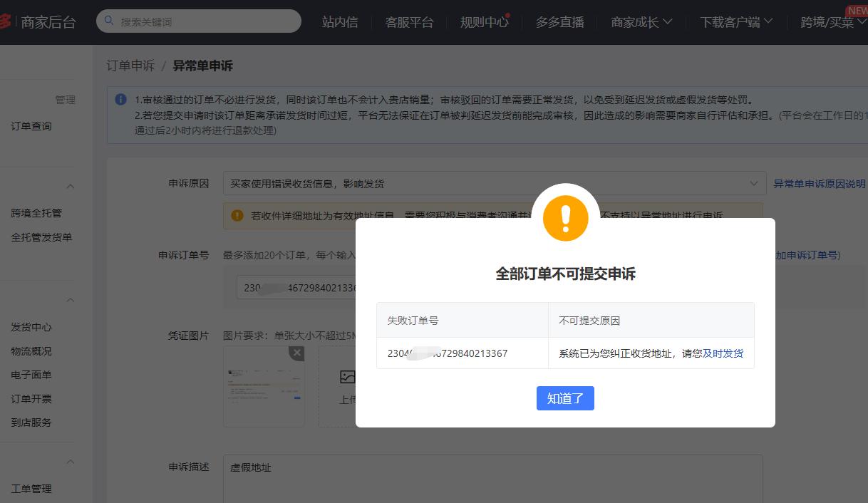Click the blue info icon in the notice banner
The height and width of the screenshot is (503, 868).
[120, 99]
